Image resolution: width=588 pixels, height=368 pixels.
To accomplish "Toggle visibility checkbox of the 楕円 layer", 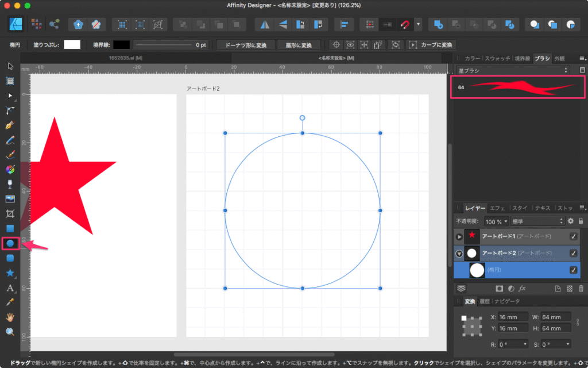I will pos(573,270).
